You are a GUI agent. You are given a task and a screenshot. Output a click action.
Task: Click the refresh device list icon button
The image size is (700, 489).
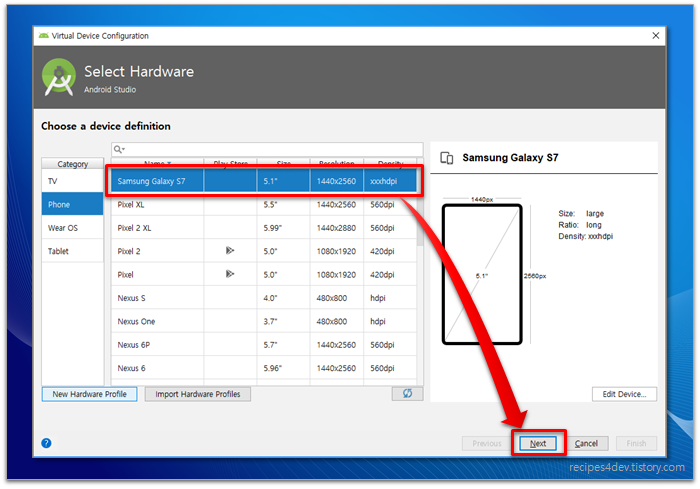pos(407,393)
